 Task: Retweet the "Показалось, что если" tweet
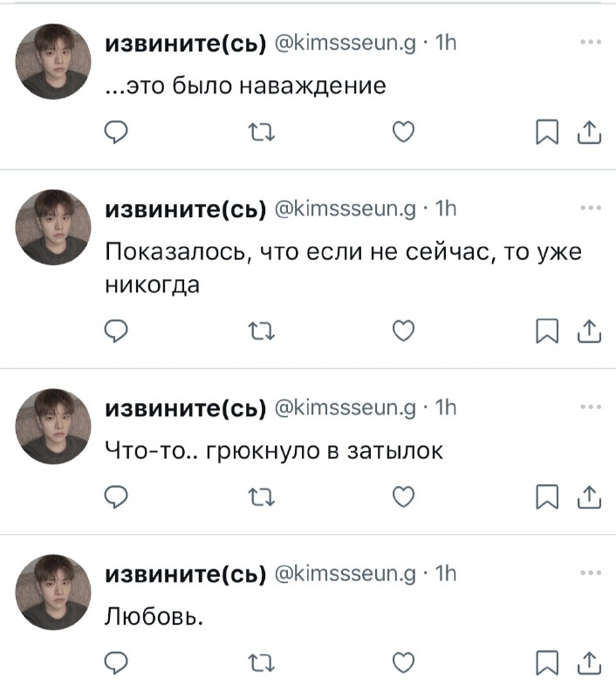pyautogui.click(x=261, y=332)
